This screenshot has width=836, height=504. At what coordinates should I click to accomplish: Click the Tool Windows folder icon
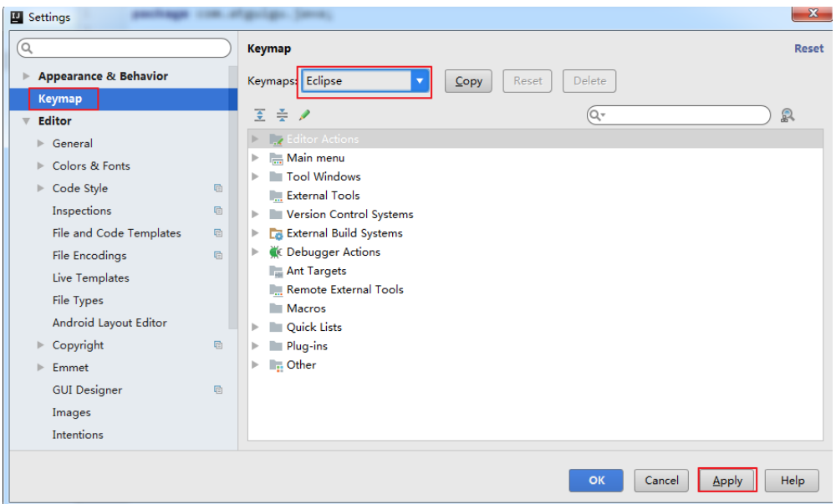(276, 177)
